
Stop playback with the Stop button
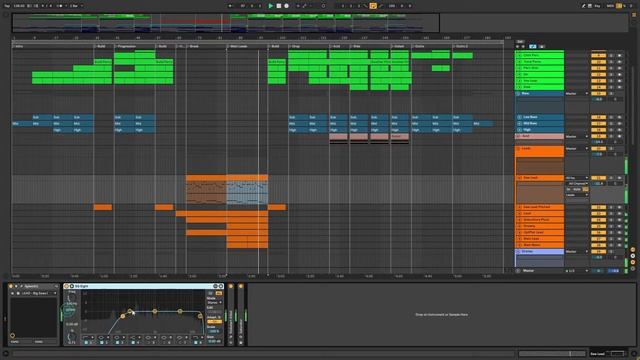point(279,6)
